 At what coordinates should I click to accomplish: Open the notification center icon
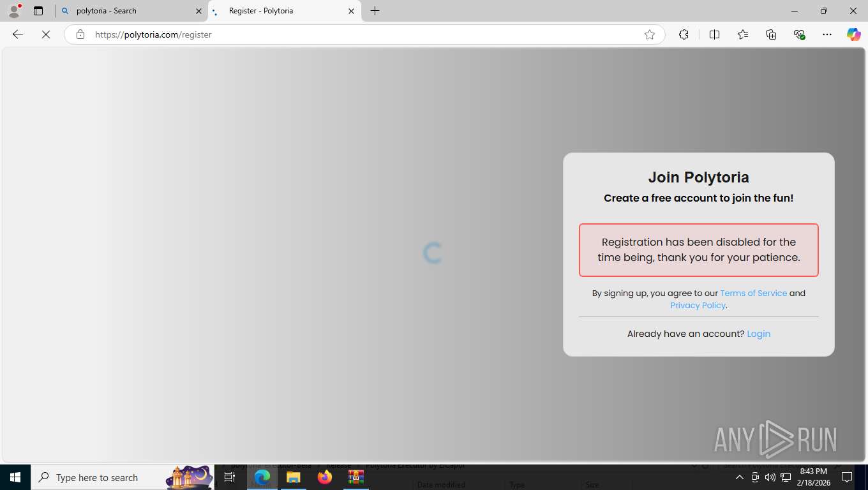(x=847, y=477)
